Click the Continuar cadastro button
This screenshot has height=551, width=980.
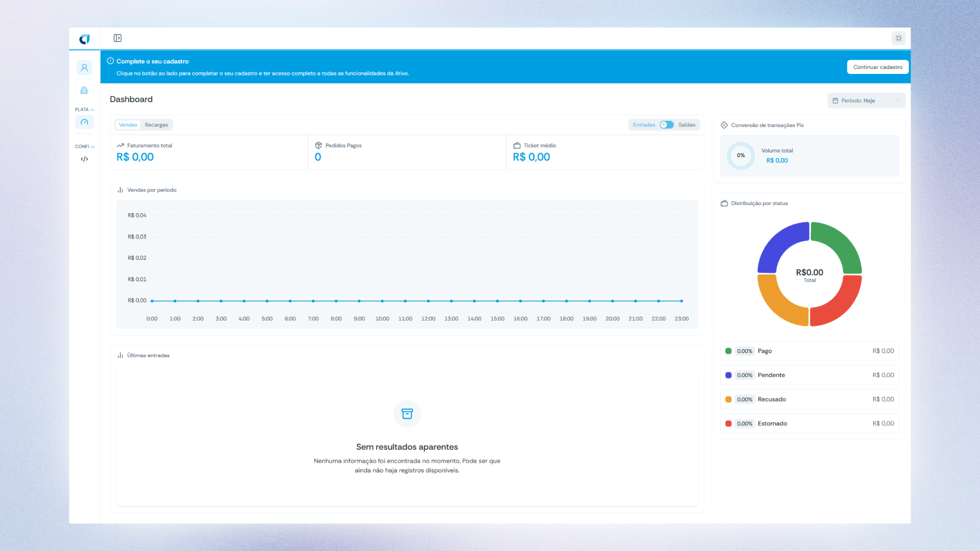pos(877,67)
